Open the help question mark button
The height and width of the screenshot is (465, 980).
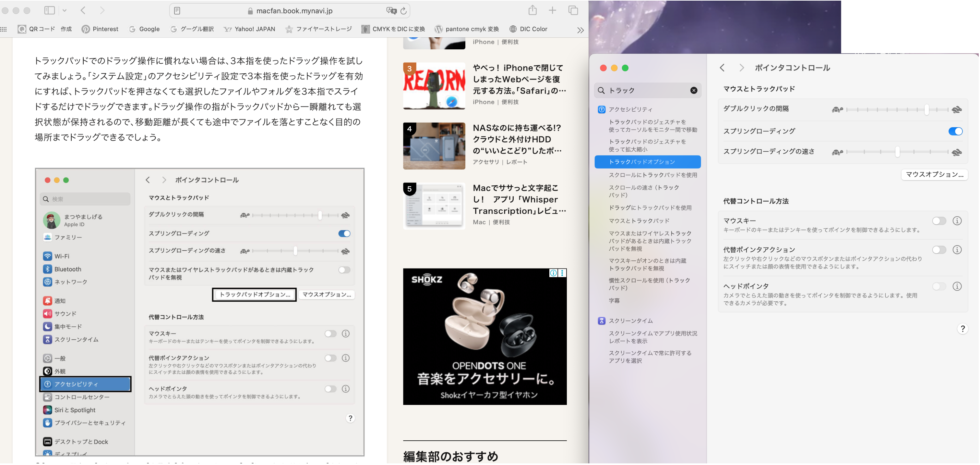pyautogui.click(x=962, y=329)
